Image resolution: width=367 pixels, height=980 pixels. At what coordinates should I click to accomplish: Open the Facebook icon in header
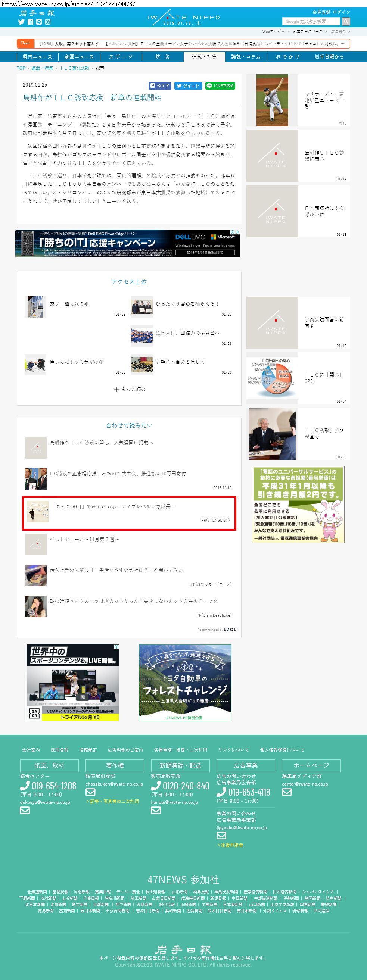(x=31, y=22)
